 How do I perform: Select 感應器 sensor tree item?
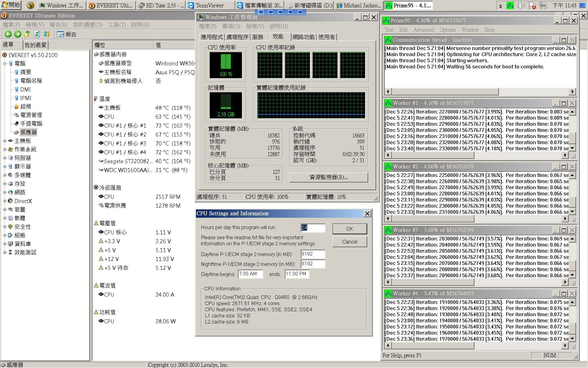(28, 132)
